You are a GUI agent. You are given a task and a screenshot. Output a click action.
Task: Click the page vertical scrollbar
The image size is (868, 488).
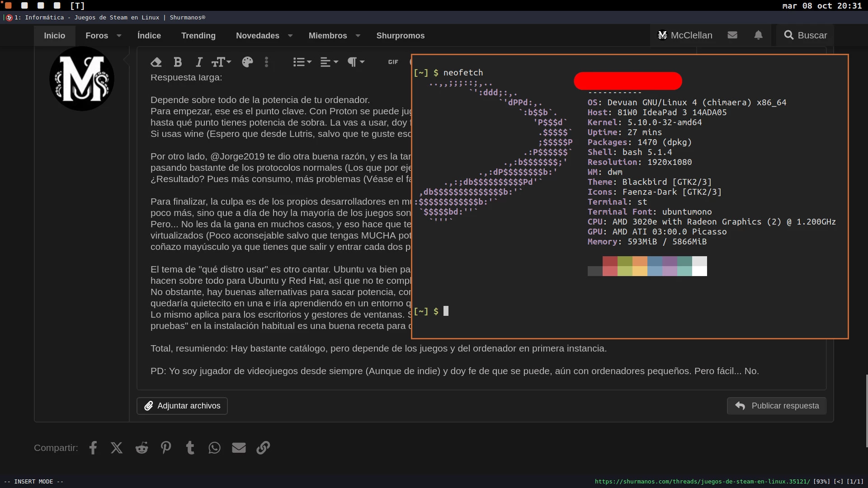point(866,411)
